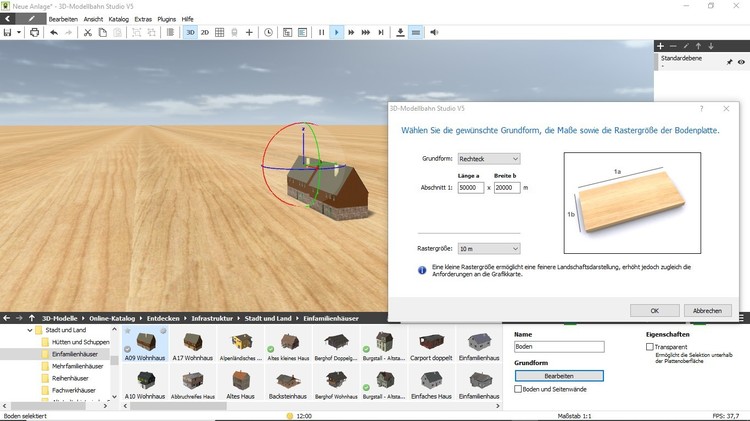Add a new layer with plus icon
Screen dimensions: 750x421
pyautogui.click(x=660, y=46)
